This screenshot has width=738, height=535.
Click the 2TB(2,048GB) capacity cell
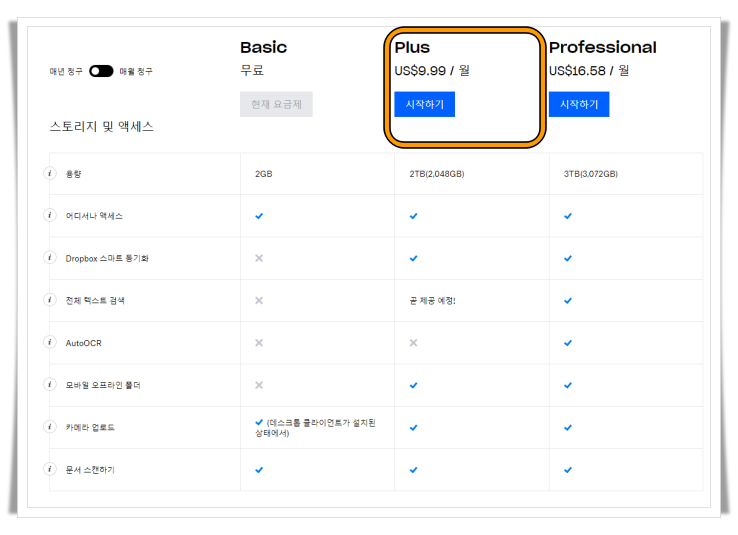437,174
